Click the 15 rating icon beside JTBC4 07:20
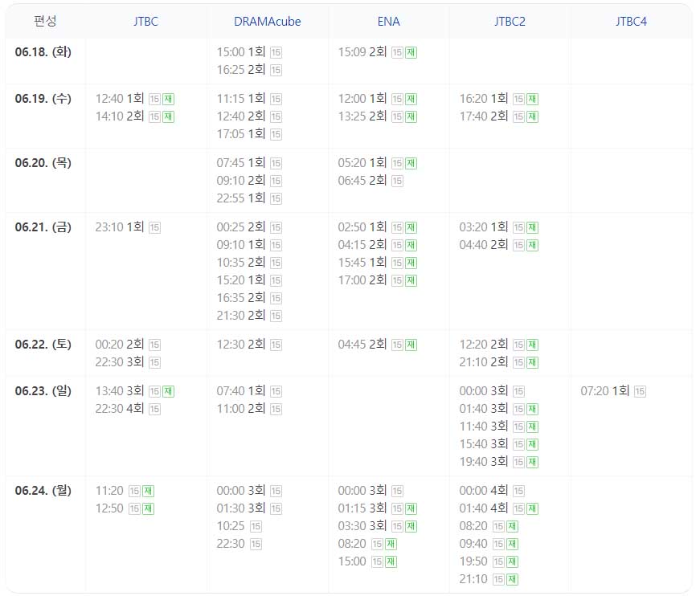Image resolution: width=700 pixels, height=596 pixels. tap(640, 391)
